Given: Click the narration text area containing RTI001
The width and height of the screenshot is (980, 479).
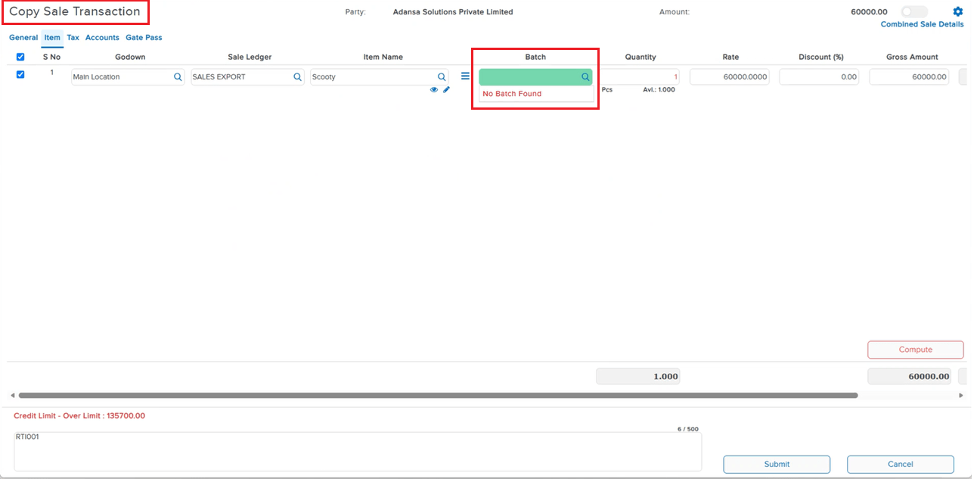Looking at the screenshot, I should 358,451.
